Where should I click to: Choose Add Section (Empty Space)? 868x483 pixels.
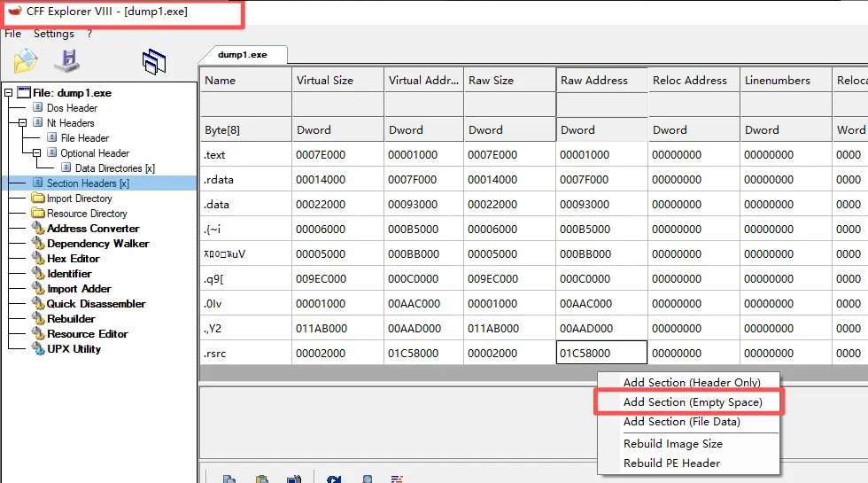coord(693,402)
